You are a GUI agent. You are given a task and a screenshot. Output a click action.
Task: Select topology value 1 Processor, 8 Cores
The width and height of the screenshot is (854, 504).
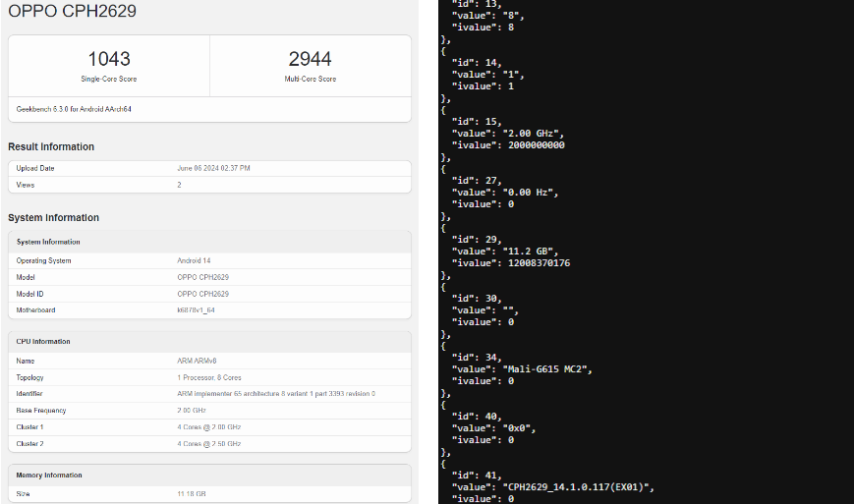point(209,377)
